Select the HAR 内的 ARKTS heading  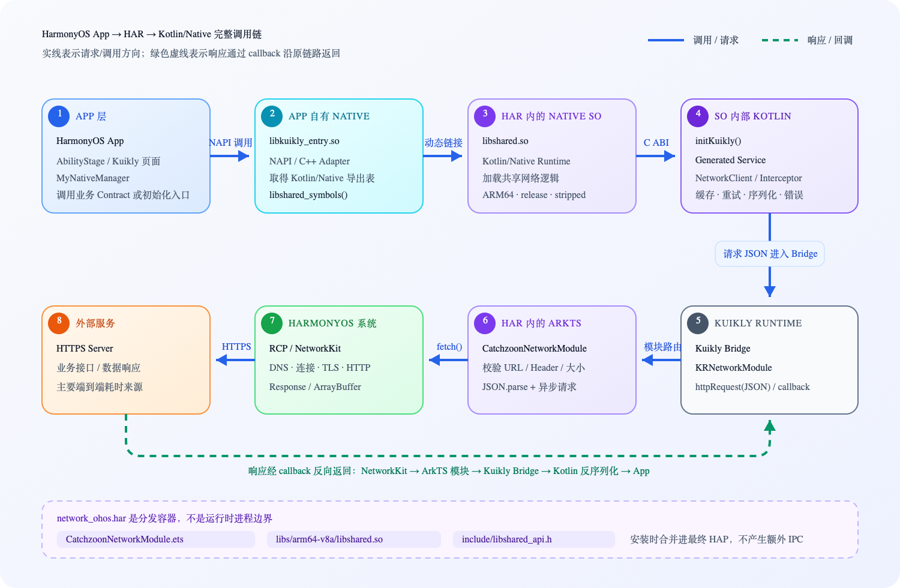coord(542,323)
